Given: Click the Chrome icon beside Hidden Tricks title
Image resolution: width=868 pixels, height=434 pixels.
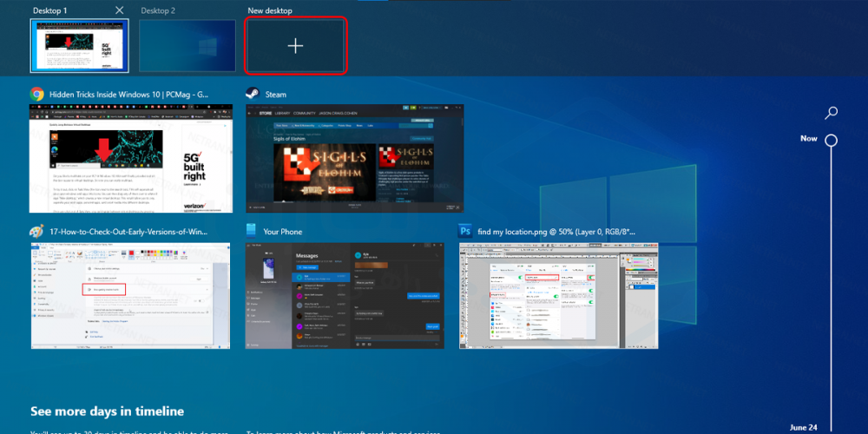Looking at the screenshot, I should (37, 94).
